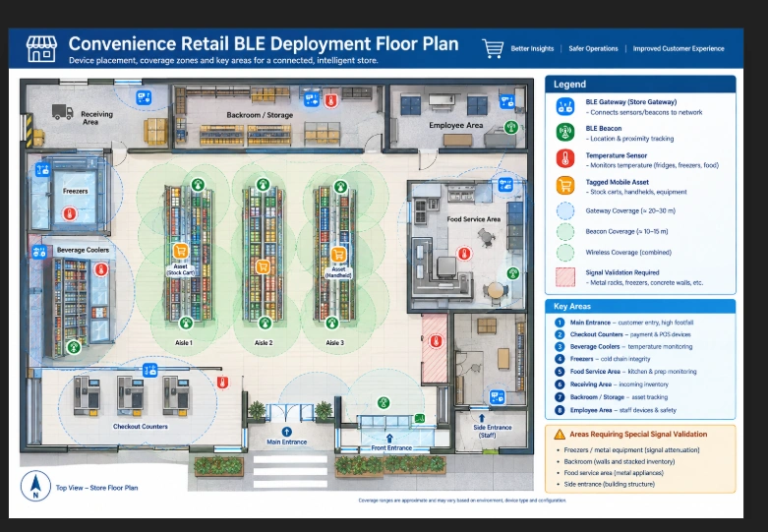Click the green BLE Beacon legend icon

pos(565,133)
